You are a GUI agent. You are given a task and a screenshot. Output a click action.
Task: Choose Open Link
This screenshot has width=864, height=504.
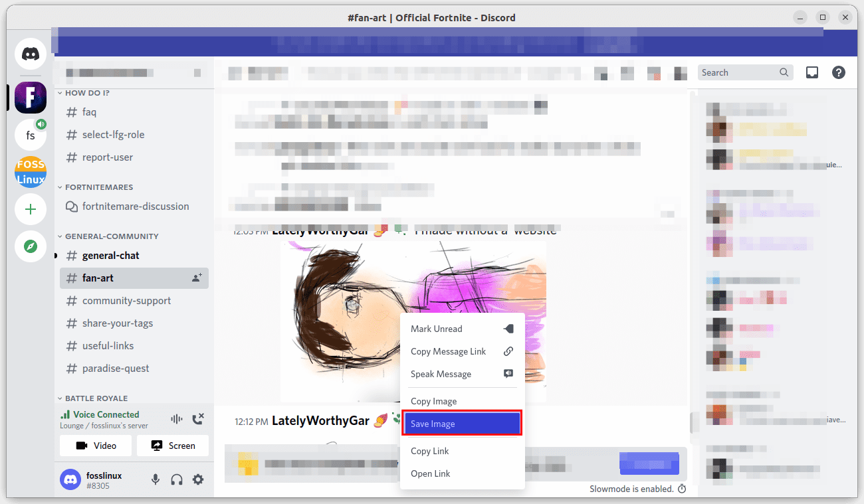pos(462,473)
